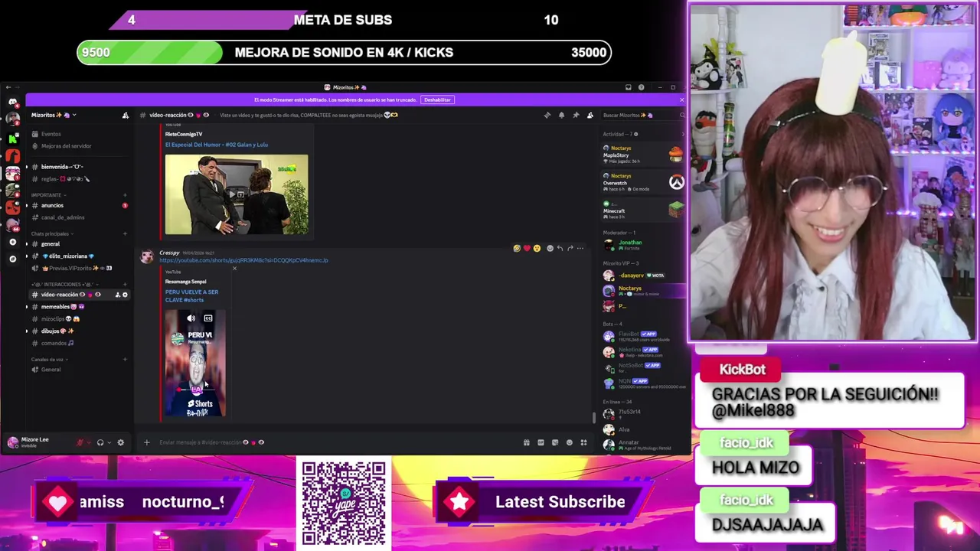The image size is (980, 551).
Task: Focus the message input field
Action: 337,442
